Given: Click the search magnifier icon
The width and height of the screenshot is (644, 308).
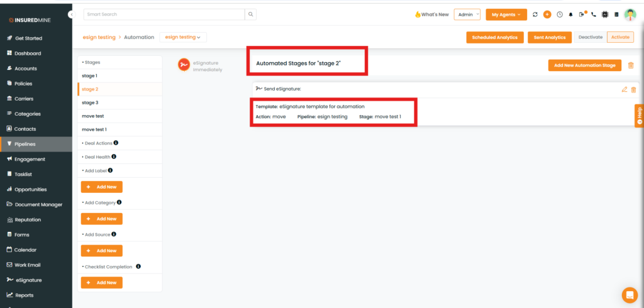Looking at the screenshot, I should point(251,14).
